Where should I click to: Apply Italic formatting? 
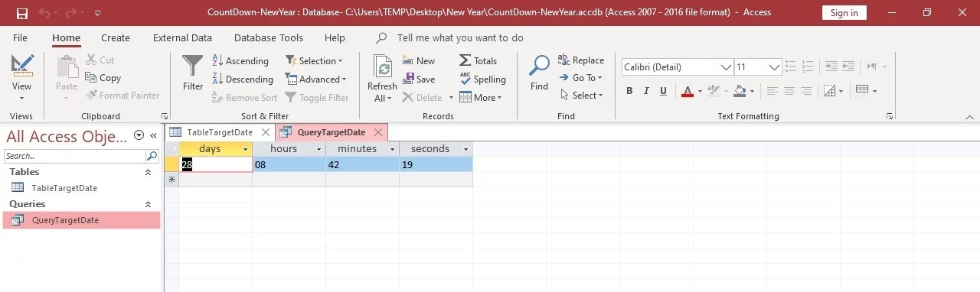click(x=646, y=91)
